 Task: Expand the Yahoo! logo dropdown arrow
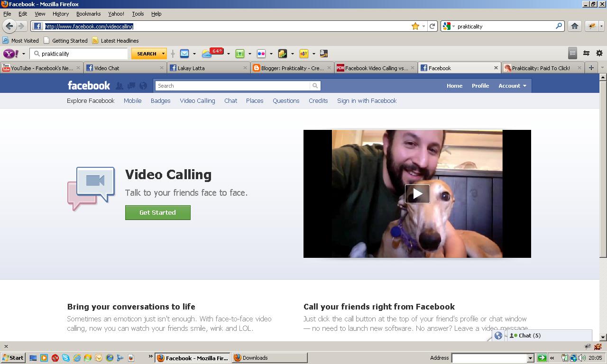click(24, 54)
